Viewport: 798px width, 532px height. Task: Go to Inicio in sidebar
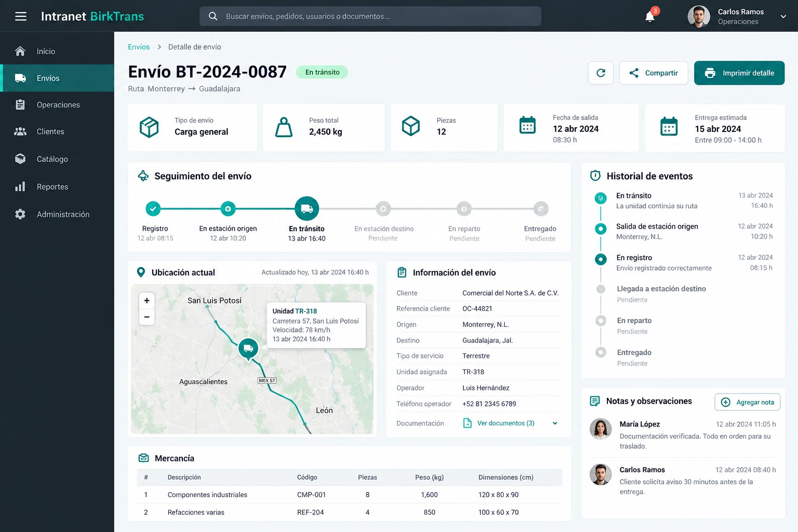57,51
